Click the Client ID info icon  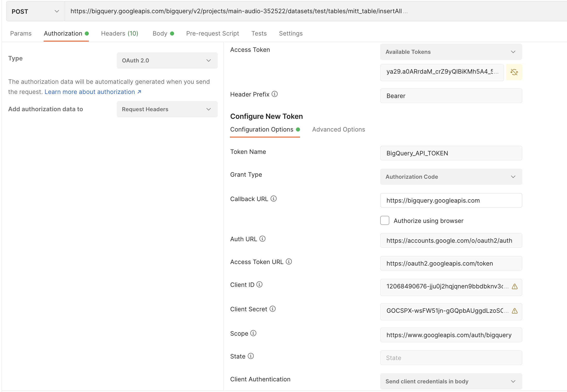pyautogui.click(x=259, y=284)
